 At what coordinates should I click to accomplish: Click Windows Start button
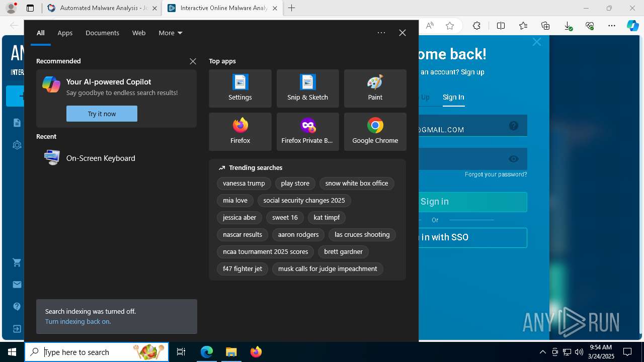point(12,352)
